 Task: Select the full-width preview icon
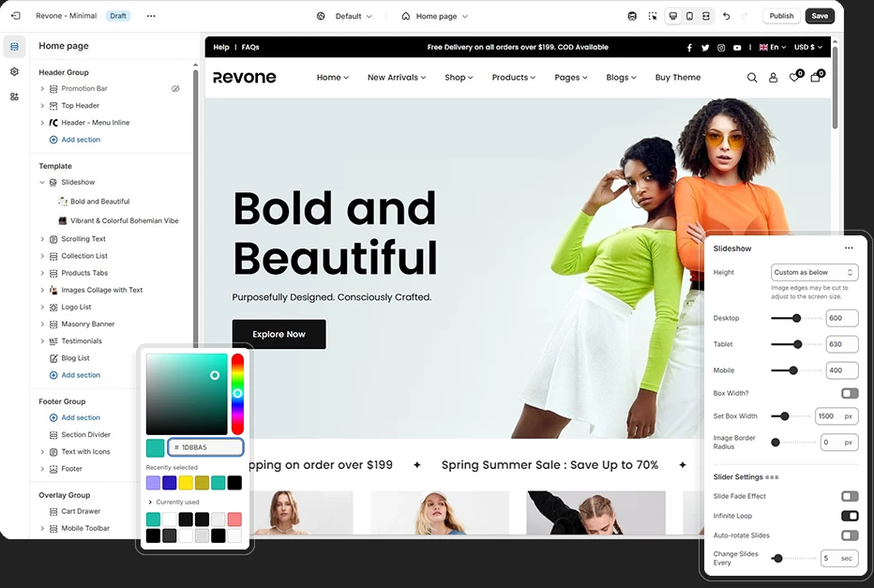[705, 16]
